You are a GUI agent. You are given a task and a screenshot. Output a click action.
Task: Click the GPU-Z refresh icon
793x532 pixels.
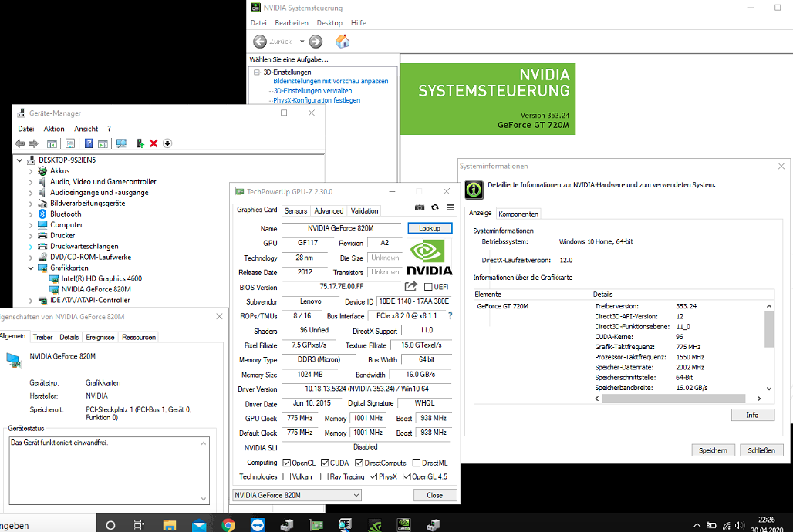click(x=435, y=208)
